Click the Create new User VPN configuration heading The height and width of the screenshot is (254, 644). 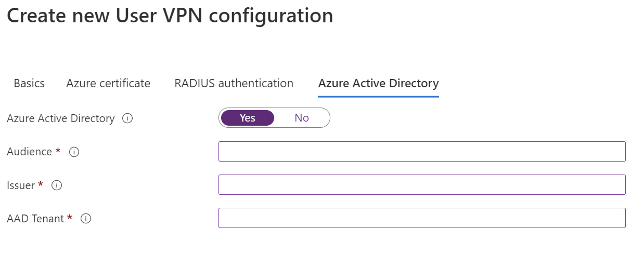(x=170, y=16)
